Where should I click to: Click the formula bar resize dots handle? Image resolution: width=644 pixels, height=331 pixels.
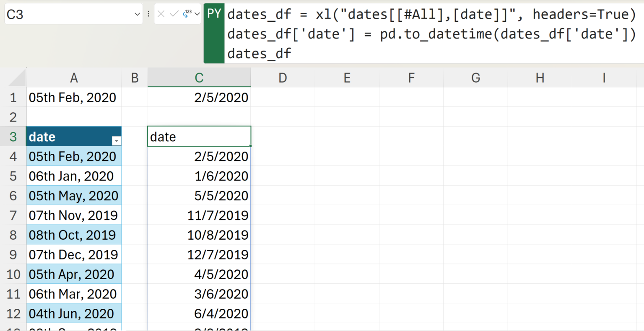pos(148,14)
